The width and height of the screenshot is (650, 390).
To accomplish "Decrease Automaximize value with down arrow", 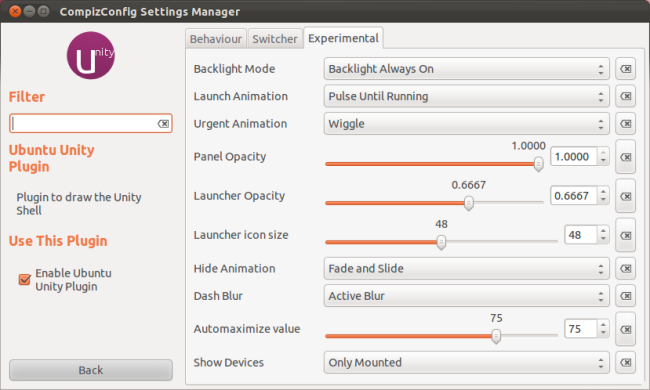I will coord(603,334).
